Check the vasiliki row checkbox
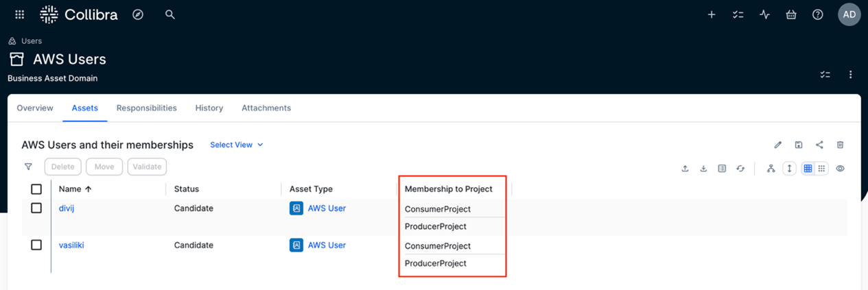The height and width of the screenshot is (290, 868). point(36,245)
